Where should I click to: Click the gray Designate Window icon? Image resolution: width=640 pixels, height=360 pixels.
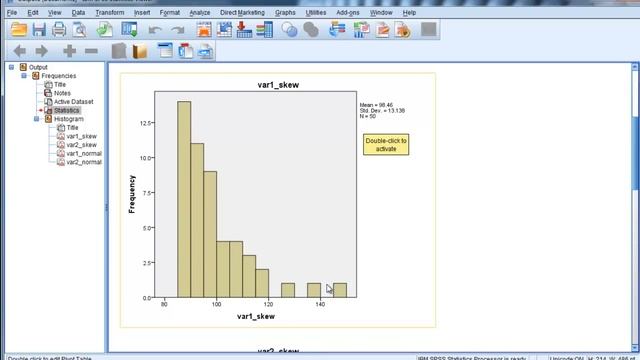point(429,29)
